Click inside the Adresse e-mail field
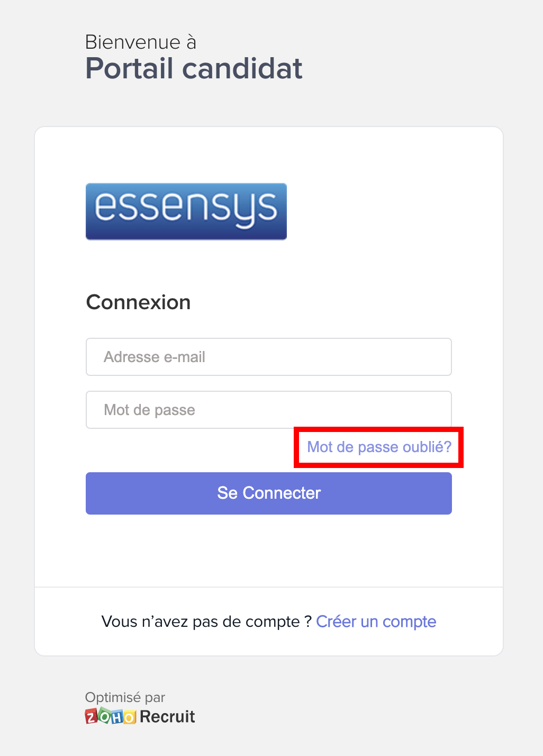This screenshot has width=543, height=756. [268, 357]
